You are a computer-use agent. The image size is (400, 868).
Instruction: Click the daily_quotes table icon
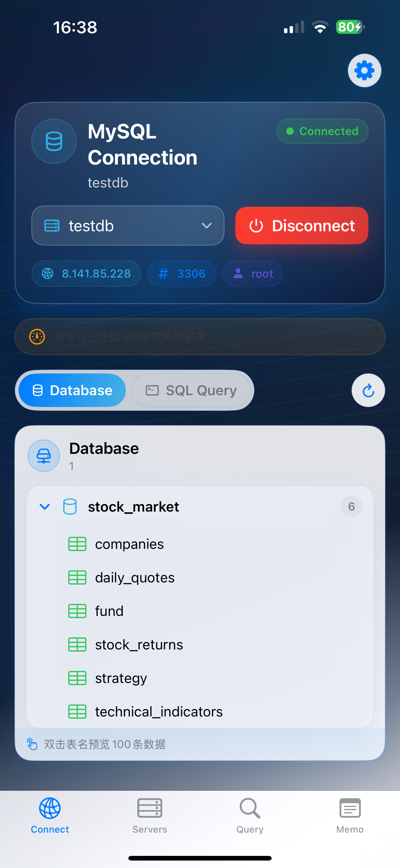point(77,577)
